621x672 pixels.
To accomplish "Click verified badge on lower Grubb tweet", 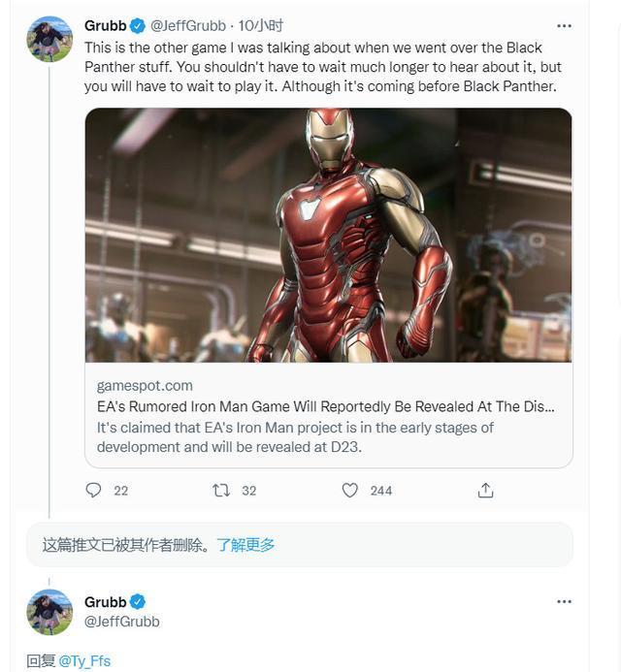I will 137,602.
